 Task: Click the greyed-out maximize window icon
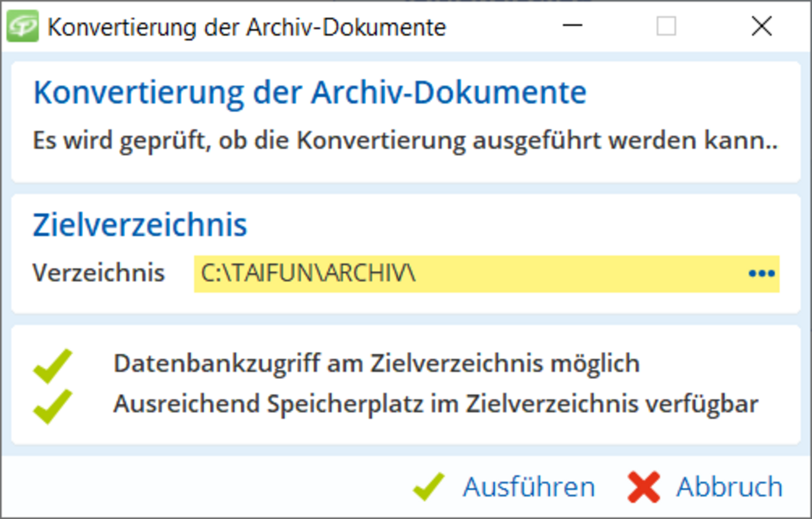[x=666, y=26]
